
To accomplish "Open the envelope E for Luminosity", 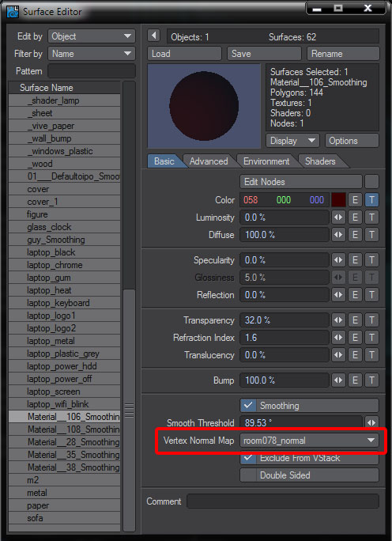I will tap(355, 218).
